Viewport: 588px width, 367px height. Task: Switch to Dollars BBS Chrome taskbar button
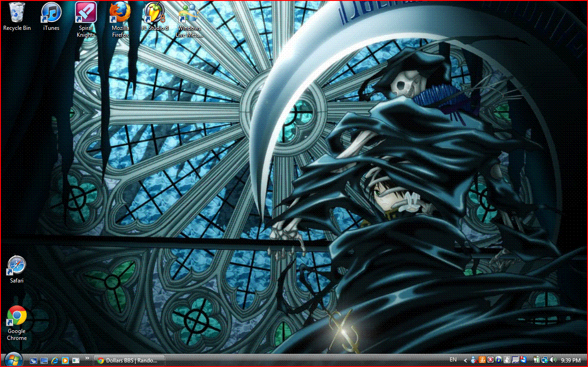click(129, 361)
